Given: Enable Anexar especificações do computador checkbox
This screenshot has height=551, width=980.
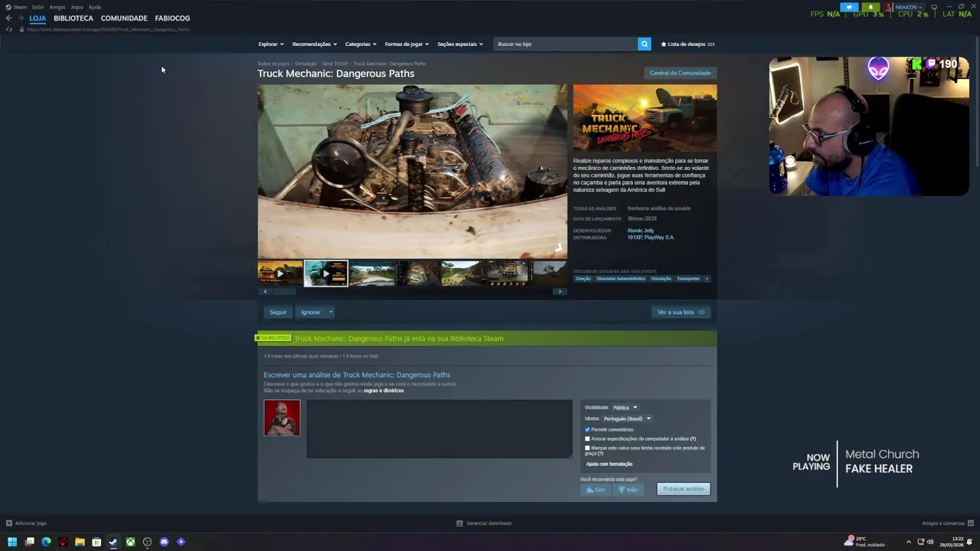Looking at the screenshot, I should [x=587, y=439].
